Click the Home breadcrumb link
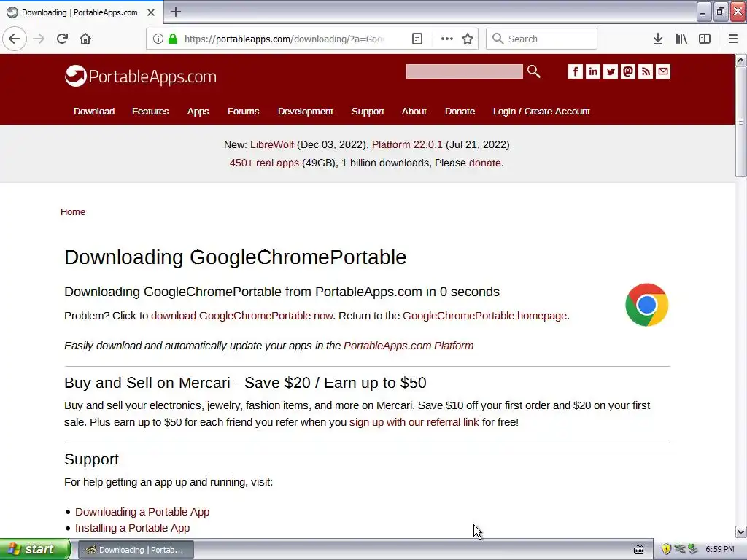 pyautogui.click(x=73, y=212)
